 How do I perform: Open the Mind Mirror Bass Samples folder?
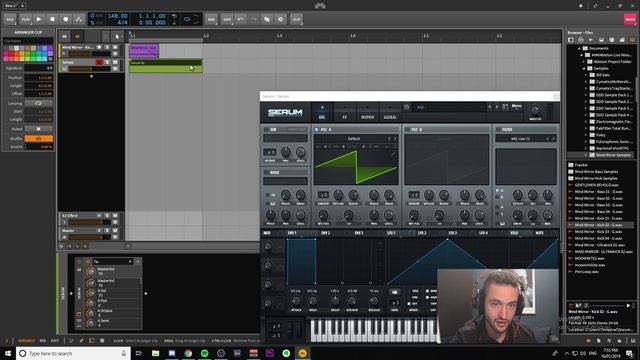[x=596, y=172]
